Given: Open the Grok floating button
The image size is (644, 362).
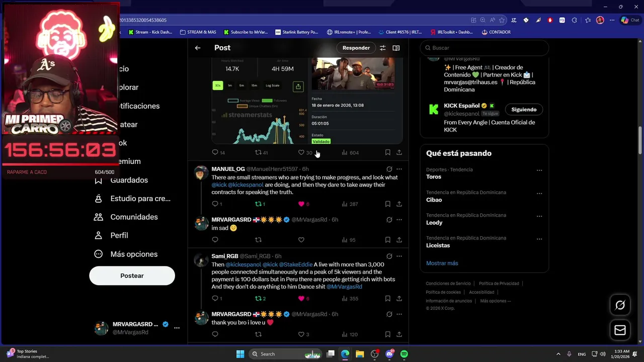Looking at the screenshot, I should point(620,305).
